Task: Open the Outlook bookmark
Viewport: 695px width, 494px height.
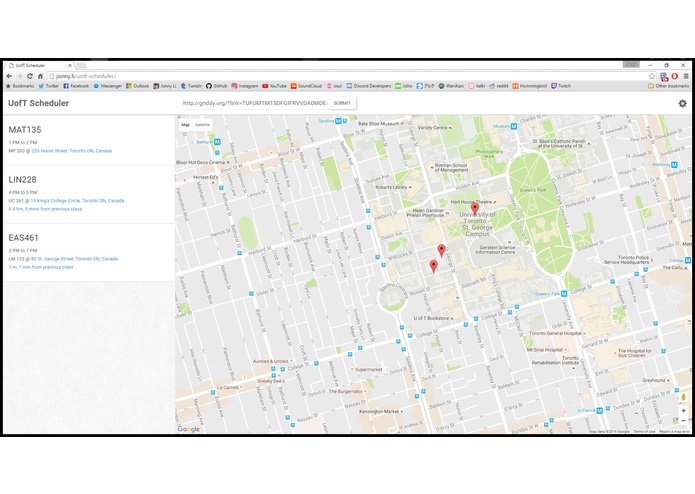Action: 137,86
